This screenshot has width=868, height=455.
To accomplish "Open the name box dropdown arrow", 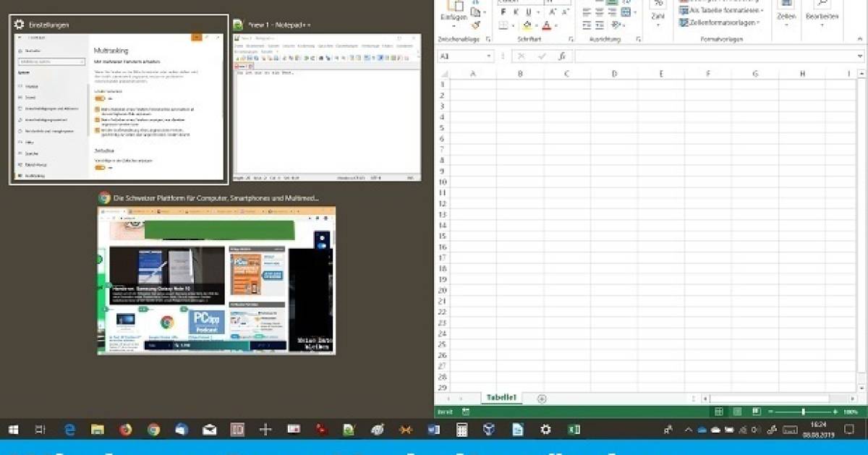I will [x=489, y=56].
